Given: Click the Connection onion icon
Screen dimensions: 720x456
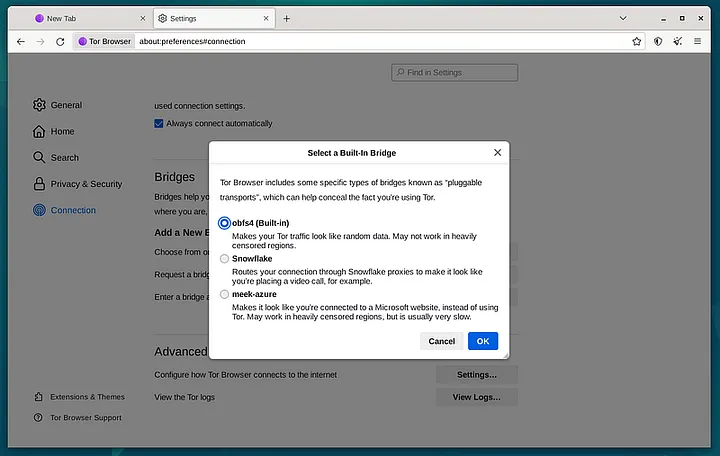Looking at the screenshot, I should (x=39, y=210).
